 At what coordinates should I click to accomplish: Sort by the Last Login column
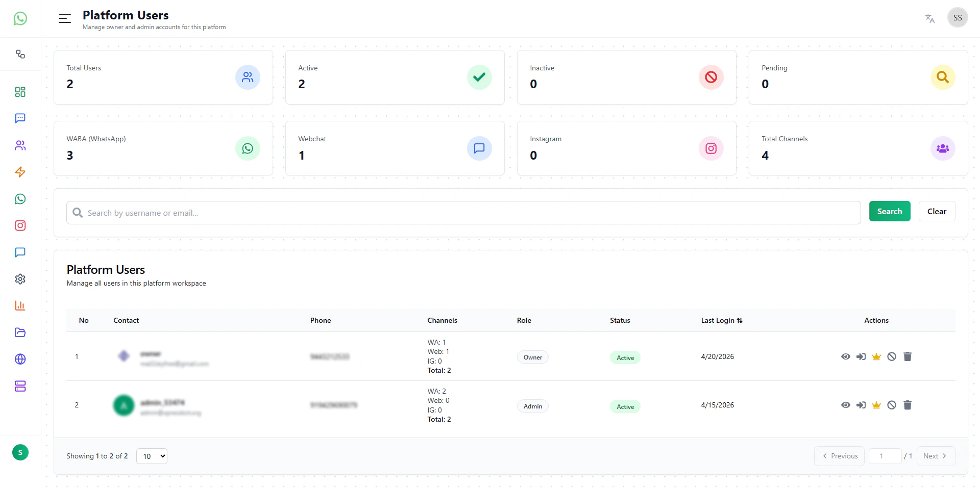click(722, 320)
